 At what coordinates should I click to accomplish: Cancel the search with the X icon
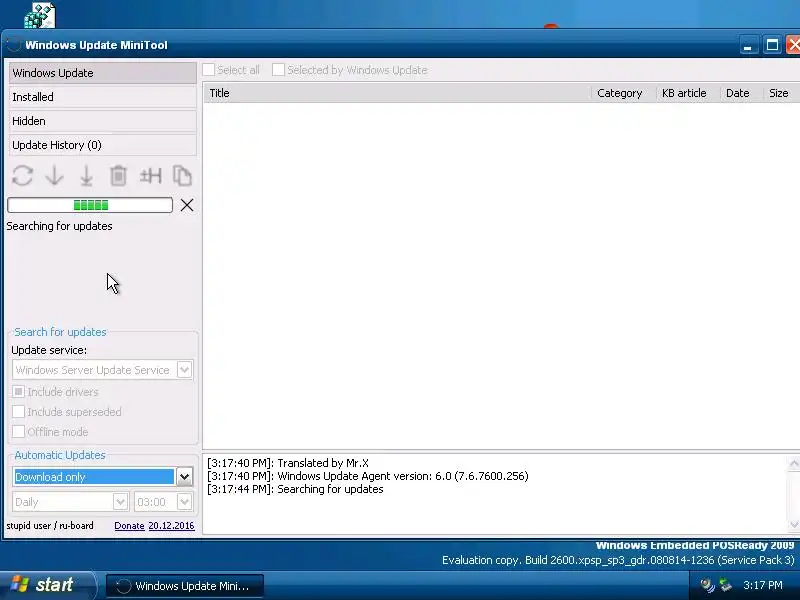pos(187,205)
